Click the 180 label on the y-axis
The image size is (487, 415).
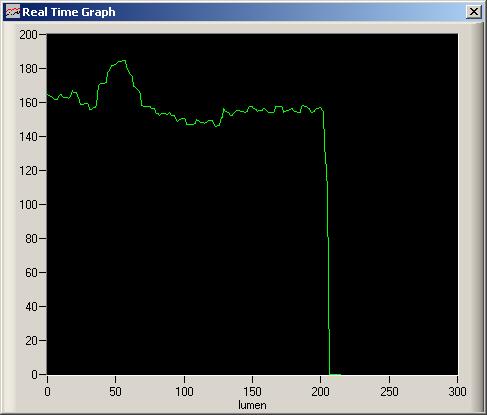[x=28, y=69]
